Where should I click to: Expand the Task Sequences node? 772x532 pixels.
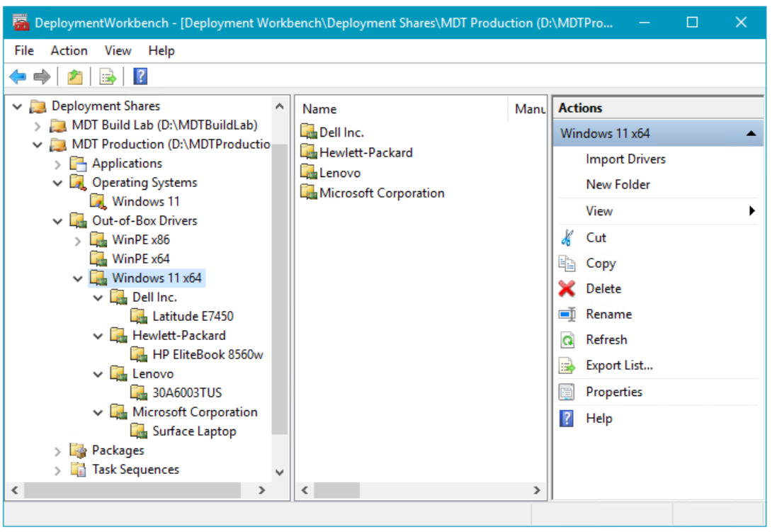[58, 470]
